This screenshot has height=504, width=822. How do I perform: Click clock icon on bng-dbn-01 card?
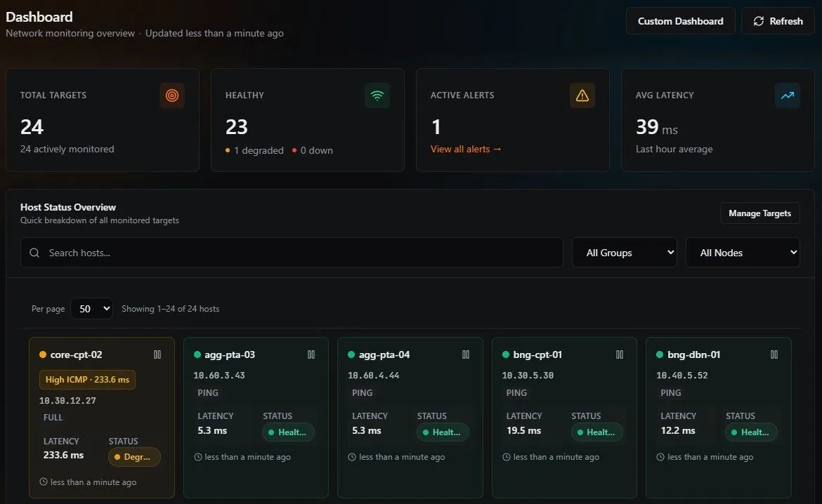(x=660, y=457)
